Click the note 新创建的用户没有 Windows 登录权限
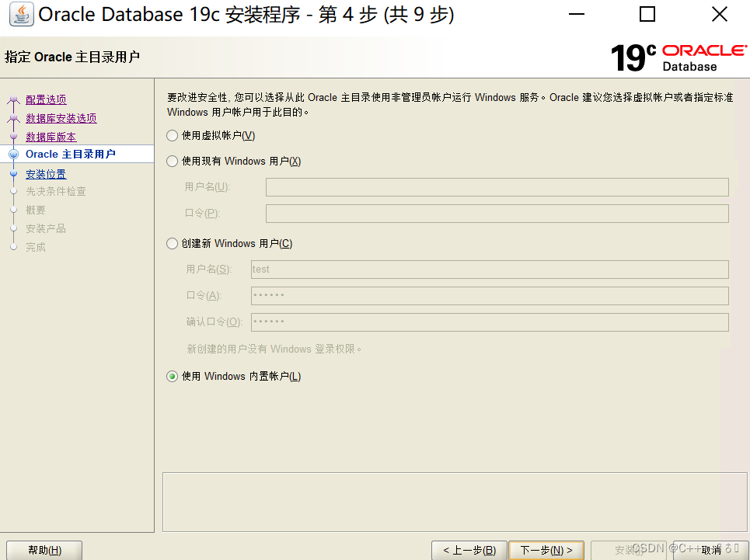The width and height of the screenshot is (750, 560). tap(274, 350)
